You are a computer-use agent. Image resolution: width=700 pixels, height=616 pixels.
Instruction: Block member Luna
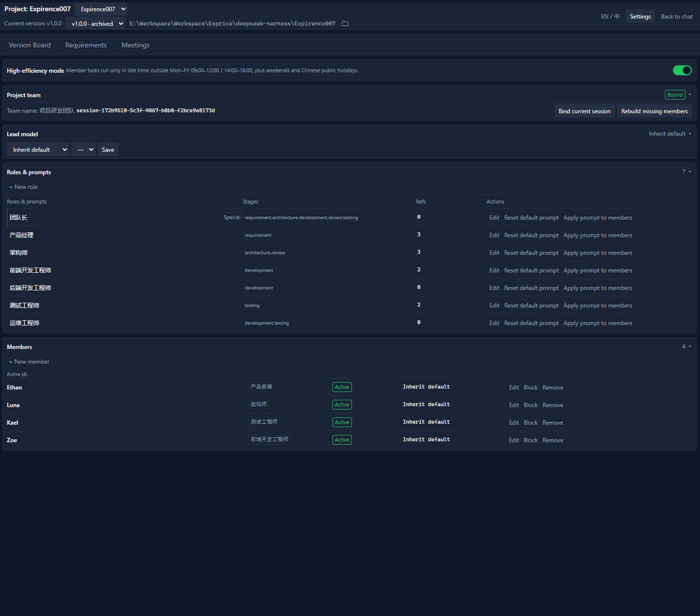point(531,405)
